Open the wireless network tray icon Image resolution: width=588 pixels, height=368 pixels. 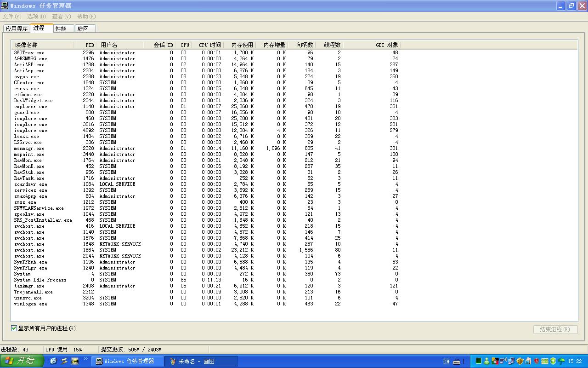coord(503,361)
